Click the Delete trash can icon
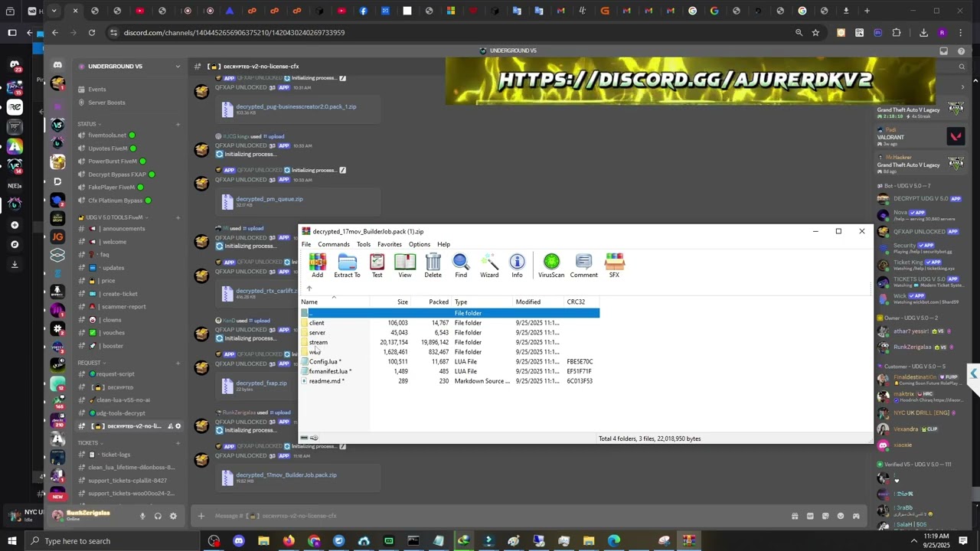Image resolution: width=980 pixels, height=551 pixels. coord(433,266)
